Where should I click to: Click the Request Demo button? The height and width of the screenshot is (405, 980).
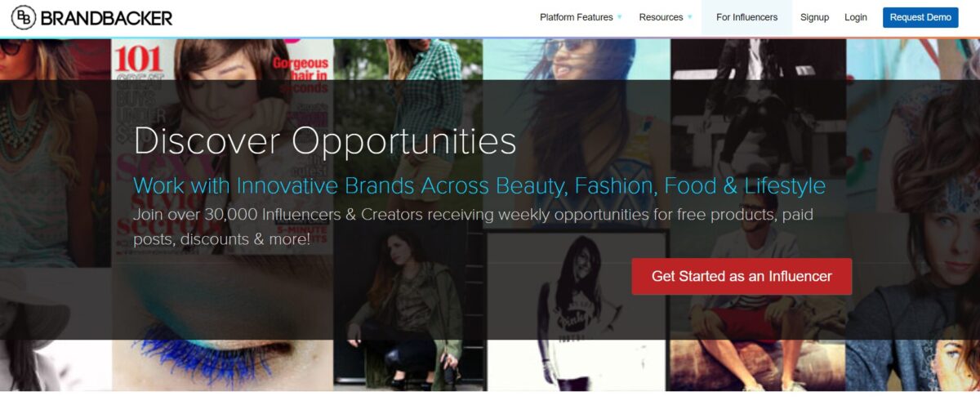[920, 17]
